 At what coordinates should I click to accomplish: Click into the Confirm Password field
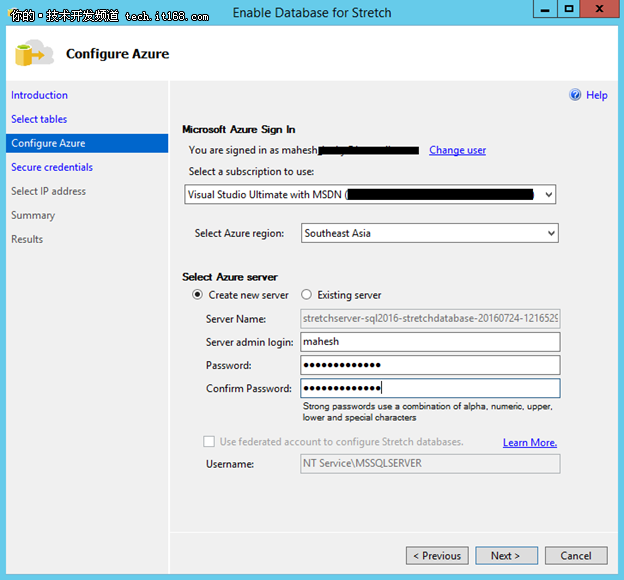(x=430, y=388)
